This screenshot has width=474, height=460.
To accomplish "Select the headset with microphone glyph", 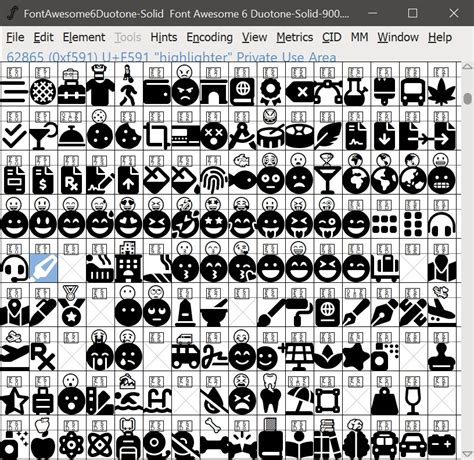I will (x=14, y=268).
